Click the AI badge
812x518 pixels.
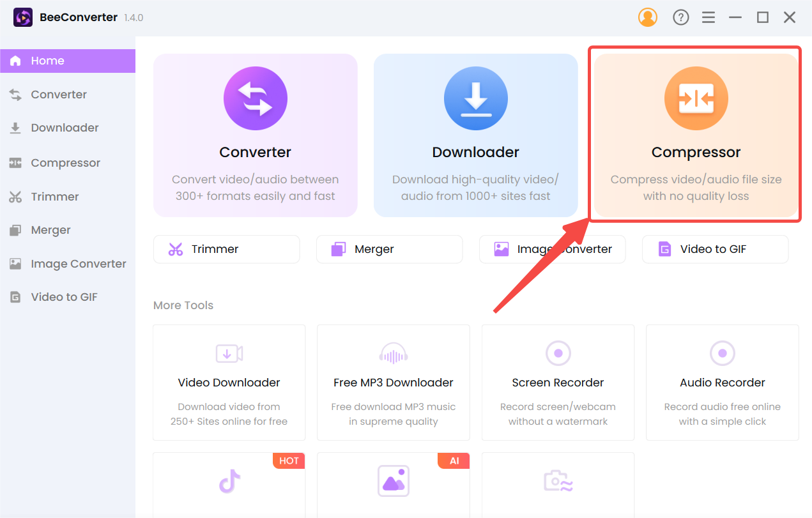[x=454, y=461]
